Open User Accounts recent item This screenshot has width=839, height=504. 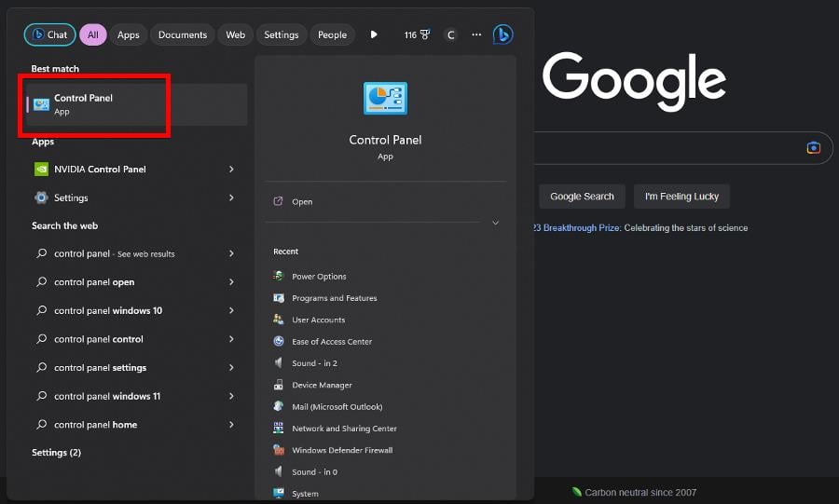[319, 320]
